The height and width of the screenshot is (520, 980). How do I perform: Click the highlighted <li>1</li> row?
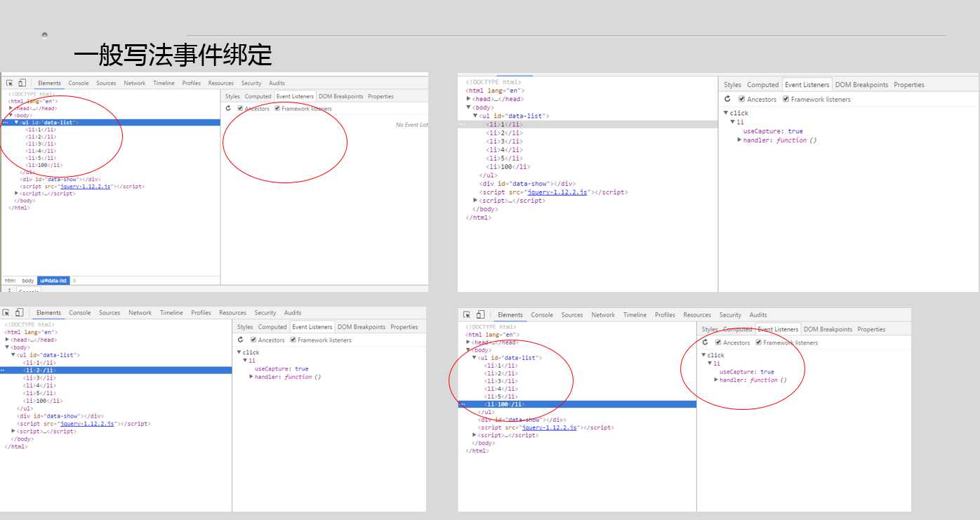(x=588, y=124)
